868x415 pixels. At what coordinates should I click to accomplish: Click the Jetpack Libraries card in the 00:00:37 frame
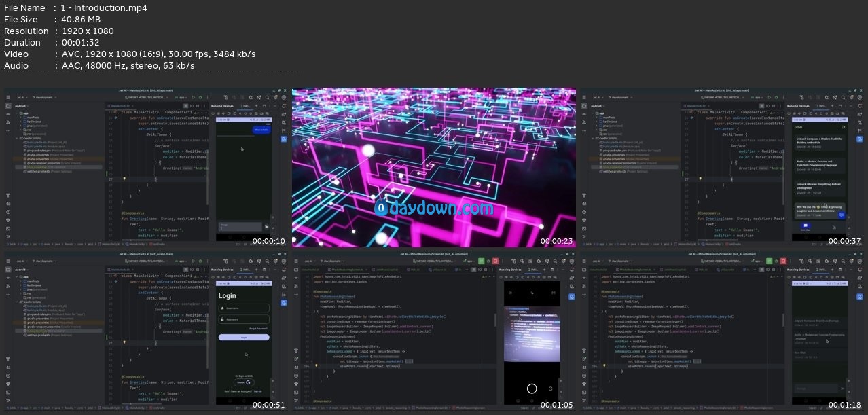tap(820, 187)
